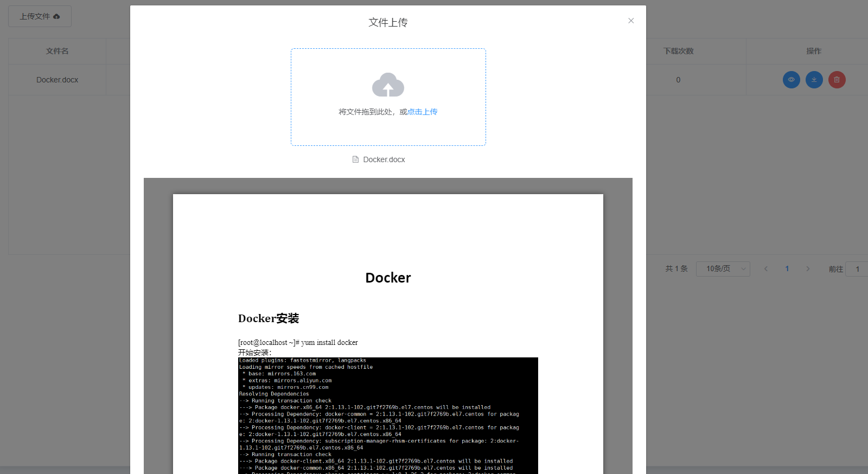Open the 10条/页 page size dropdown
868x474 pixels.
723,269
